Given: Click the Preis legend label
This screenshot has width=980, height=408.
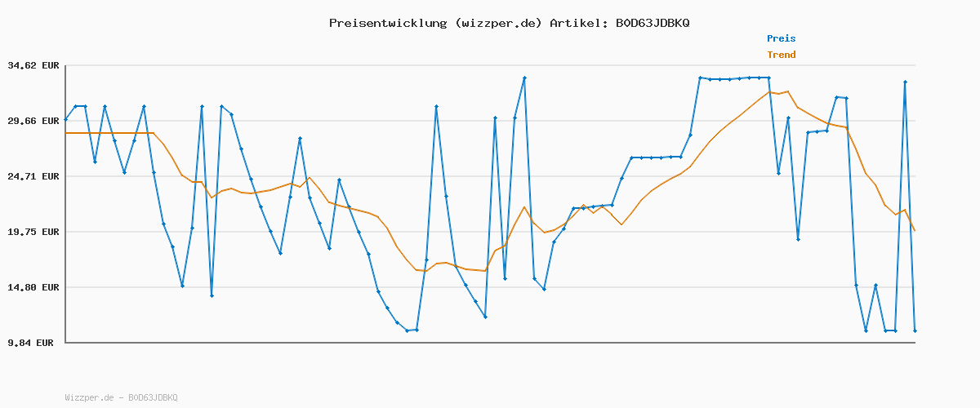Looking at the screenshot, I should (781, 38).
